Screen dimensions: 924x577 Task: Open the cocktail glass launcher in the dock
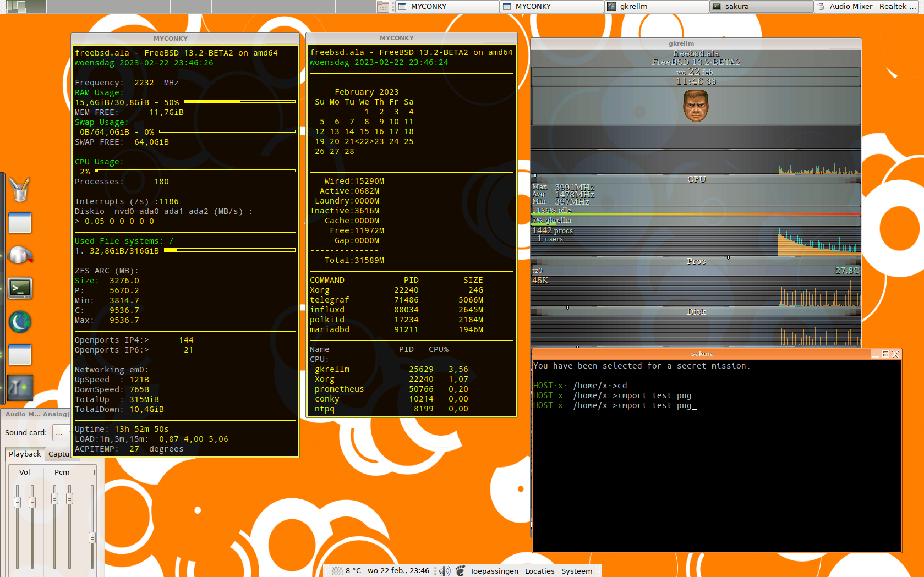point(20,190)
